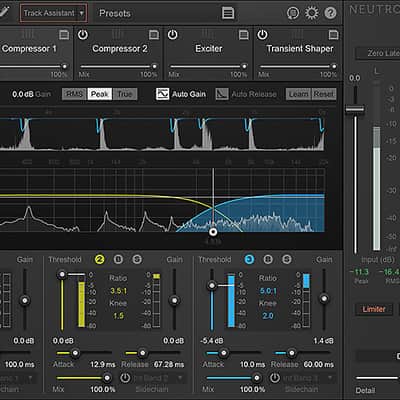Toggle yellow band 2 enable circle
Screen dimensions: 400x400
tap(99, 259)
